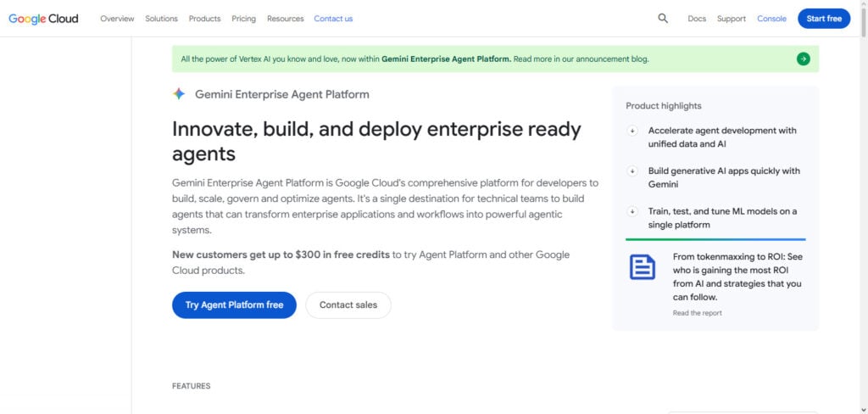Click arrow icon beside Build generative AI apps
Image resolution: width=868 pixels, height=414 pixels.
tap(632, 171)
